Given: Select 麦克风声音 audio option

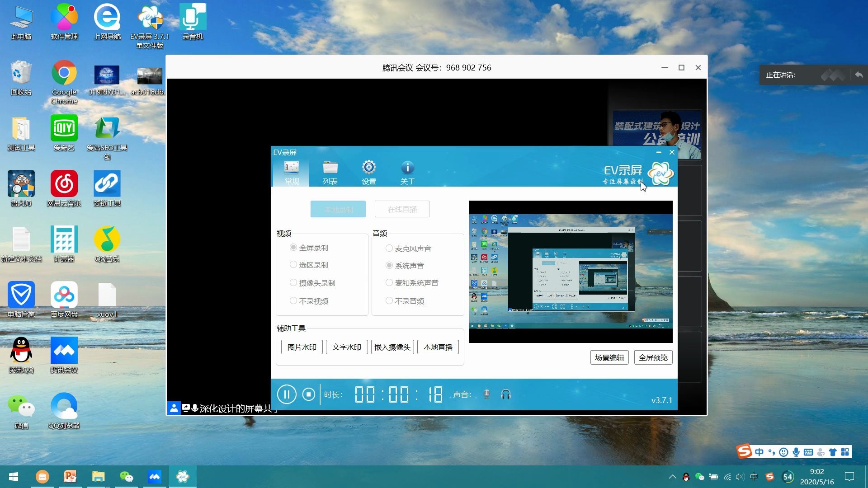Looking at the screenshot, I should (x=408, y=249).
